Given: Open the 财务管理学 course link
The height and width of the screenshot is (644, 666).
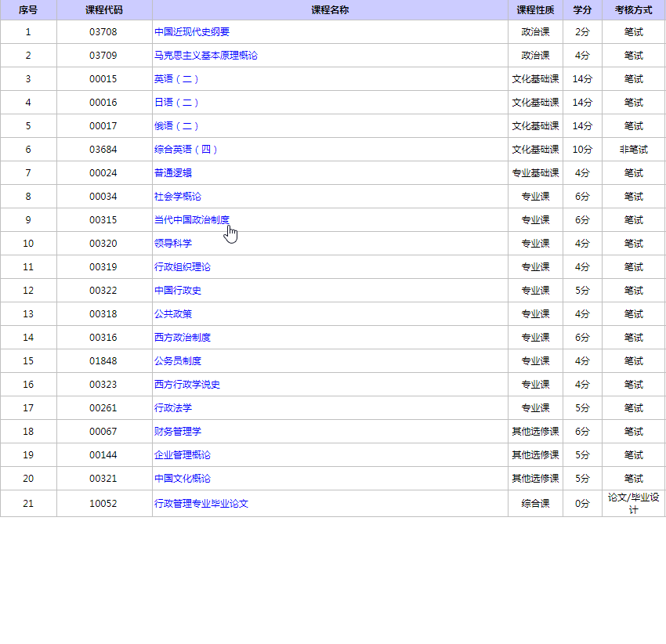Looking at the screenshot, I should (178, 432).
